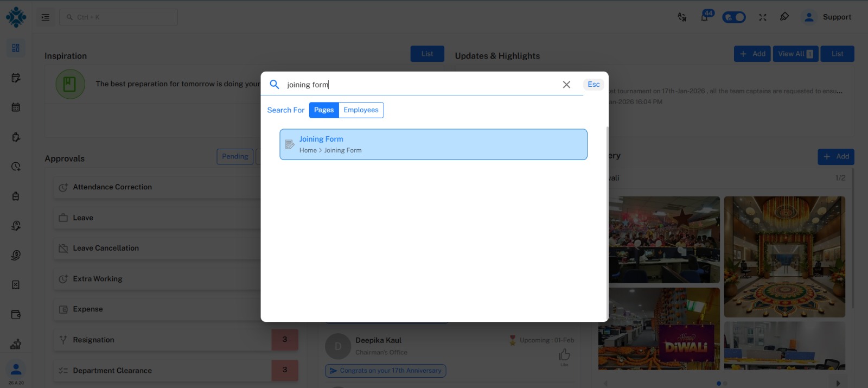The image size is (868, 388).
Task: Open notifications bell showing 44
Action: coord(705,16)
